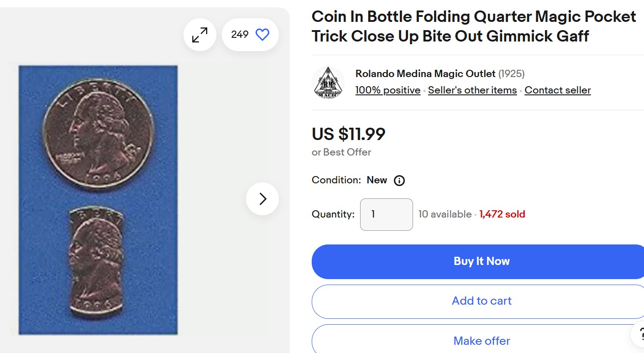The image size is (644, 353).
Task: Click the seller feedback score 1925
Action: click(511, 74)
